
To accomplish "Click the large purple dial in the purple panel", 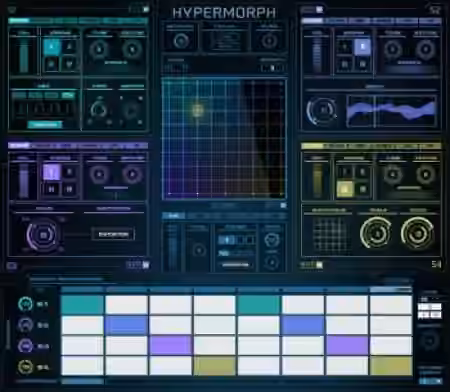I will pos(43,235).
